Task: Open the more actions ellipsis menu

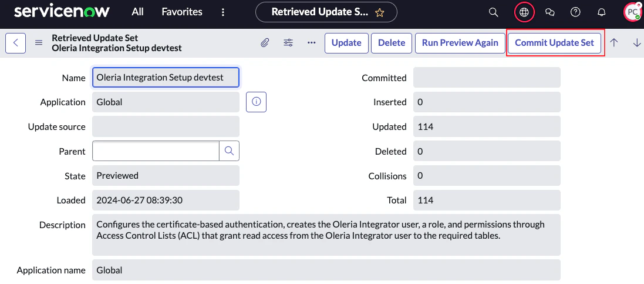Action: [311, 43]
